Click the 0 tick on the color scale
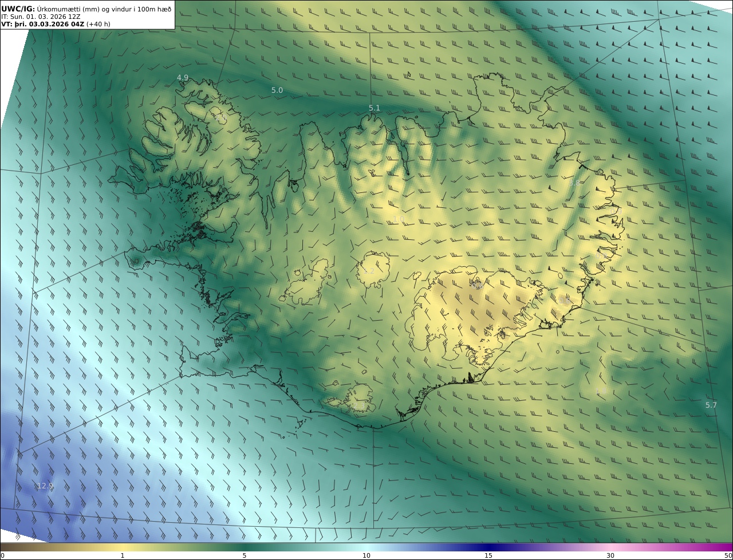Viewport: 733px width, 560px height. pos(2,555)
